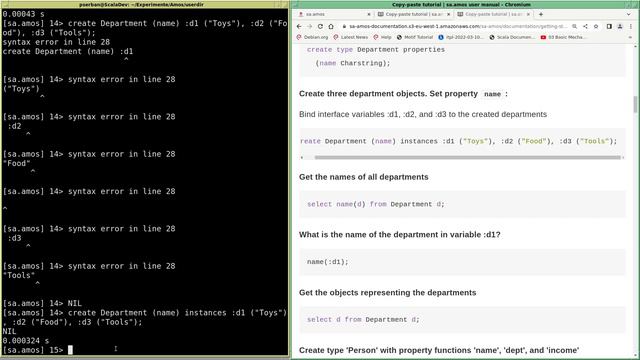Expand the tab search dropdown arrow

629,14
